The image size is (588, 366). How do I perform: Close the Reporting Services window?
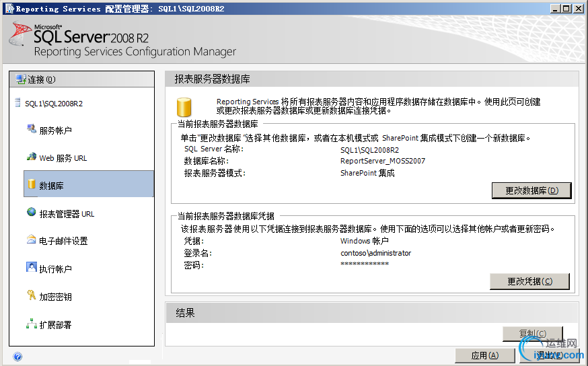click(579, 9)
